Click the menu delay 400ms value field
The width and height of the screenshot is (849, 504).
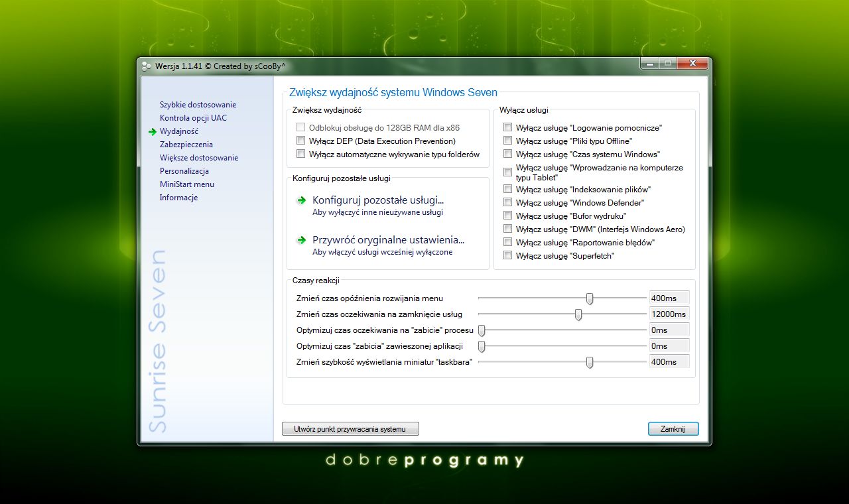[669, 298]
